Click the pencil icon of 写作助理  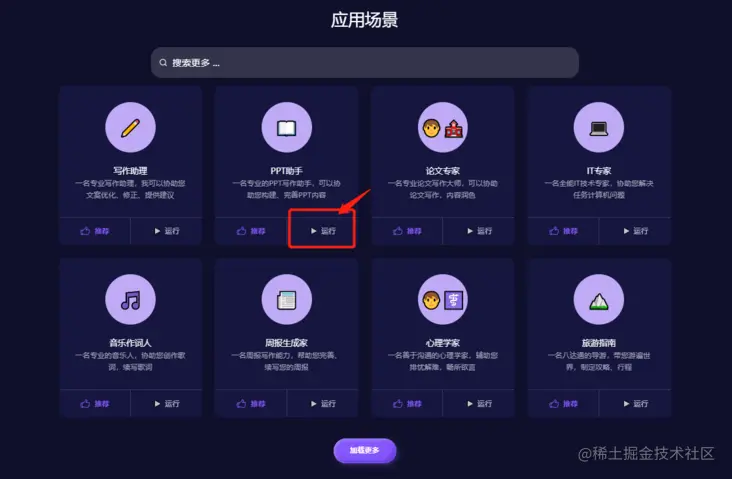click(130, 127)
